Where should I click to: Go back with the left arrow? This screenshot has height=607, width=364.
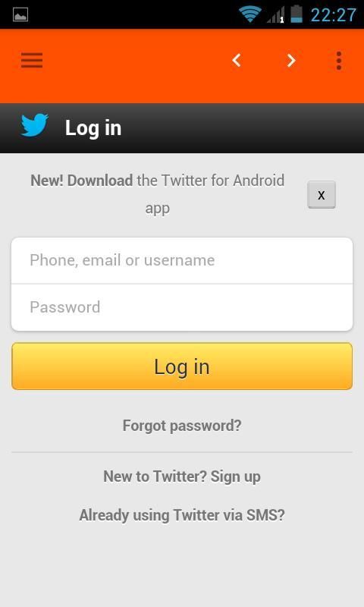pyautogui.click(x=237, y=61)
